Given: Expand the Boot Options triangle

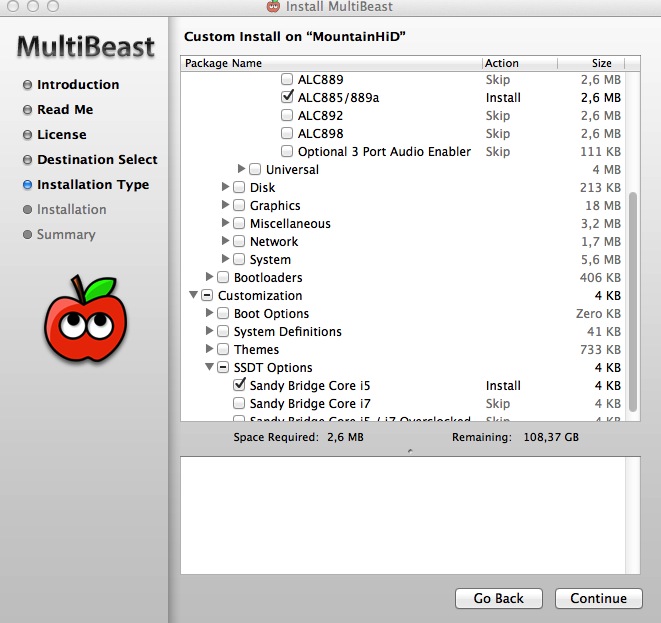Looking at the screenshot, I should click(x=209, y=312).
